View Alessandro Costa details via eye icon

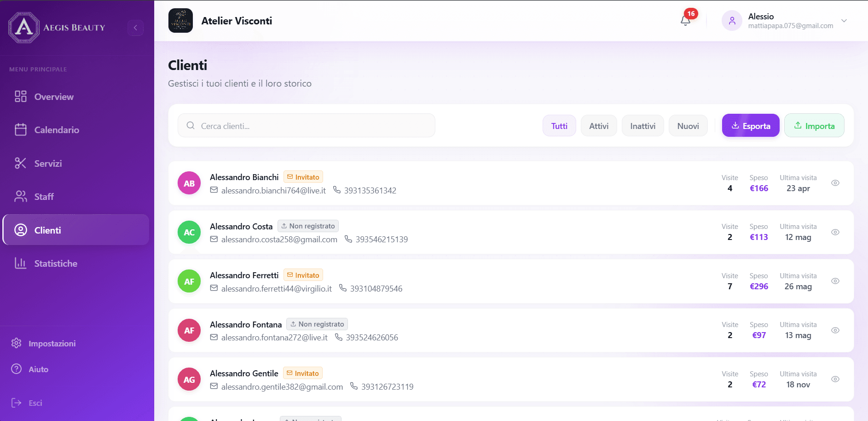click(835, 232)
